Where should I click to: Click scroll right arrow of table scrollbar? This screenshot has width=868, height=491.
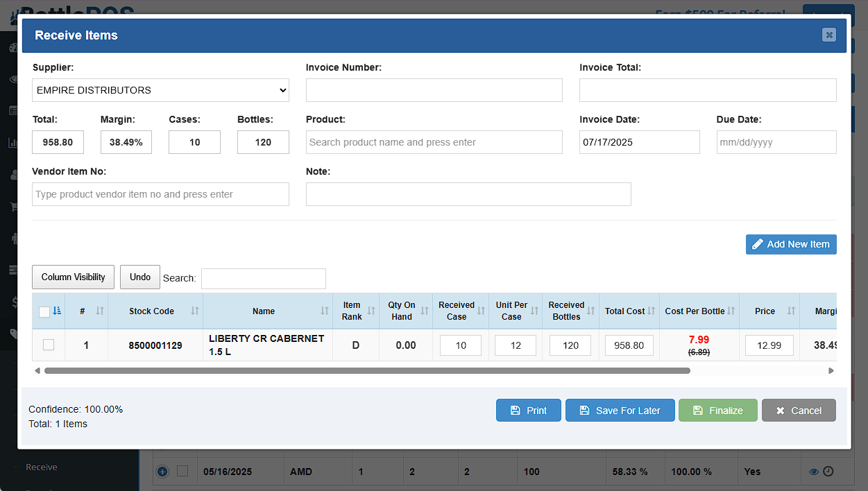[x=831, y=371]
